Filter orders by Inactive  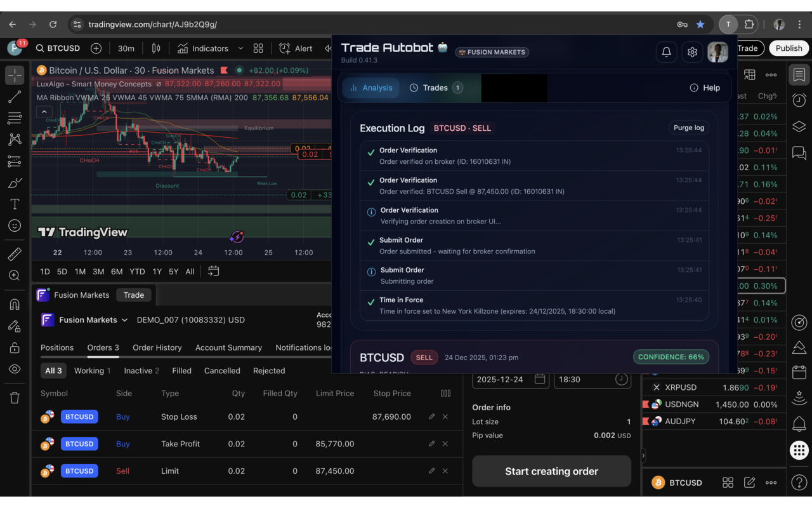141,371
